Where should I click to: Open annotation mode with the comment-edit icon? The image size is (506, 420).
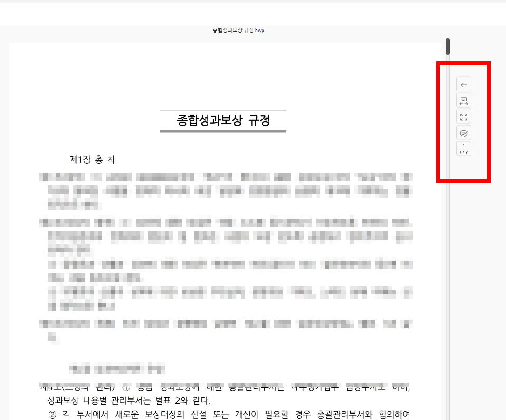(x=463, y=132)
